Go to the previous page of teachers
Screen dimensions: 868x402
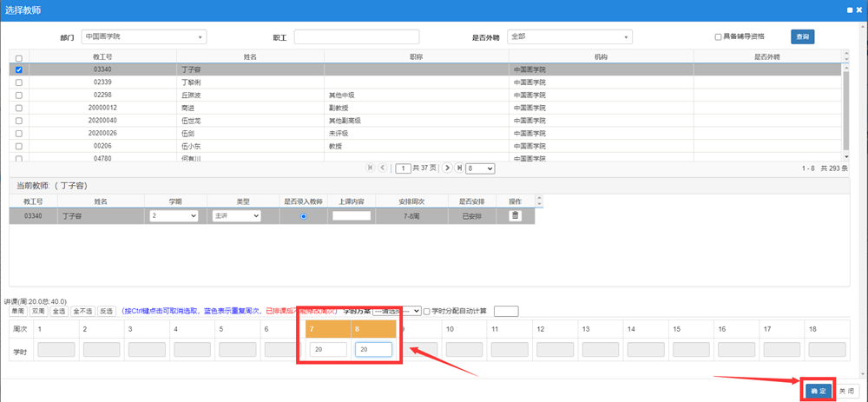(383, 168)
